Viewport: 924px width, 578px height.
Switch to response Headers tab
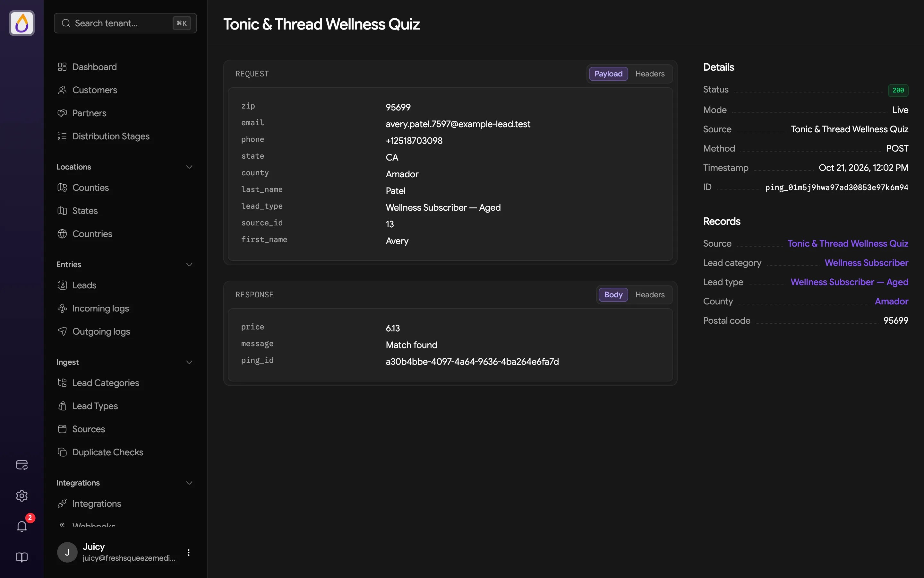pyautogui.click(x=650, y=295)
